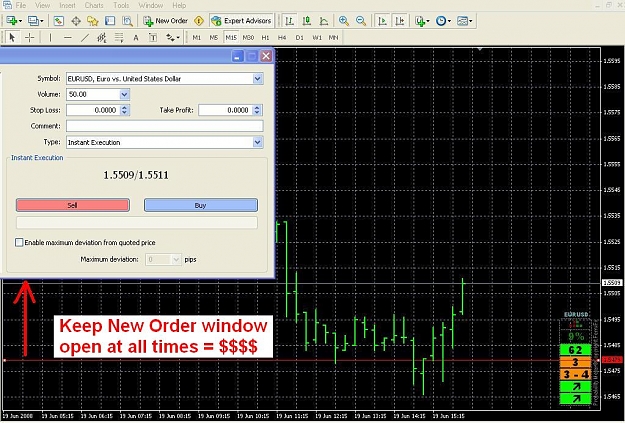Select the M15 timeframe button
Viewport: 625px width, 423px height.
(231, 37)
